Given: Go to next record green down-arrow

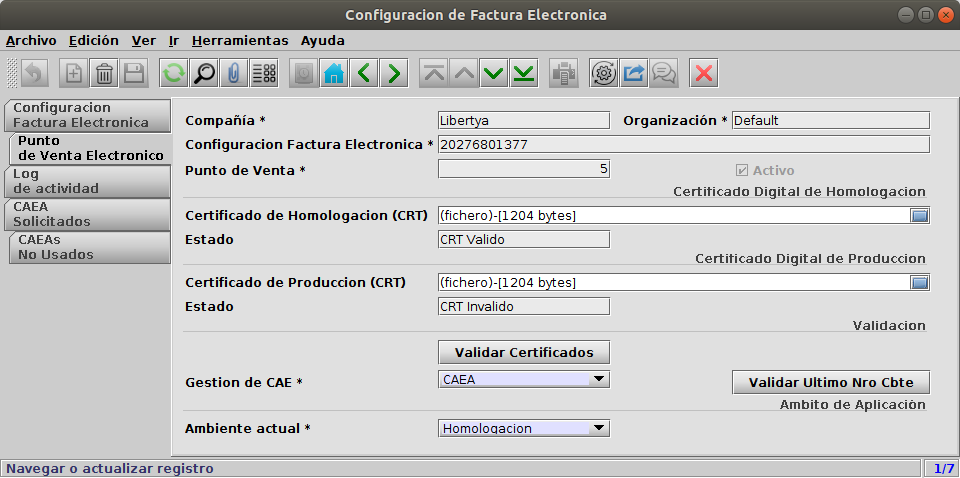Looking at the screenshot, I should pos(494,74).
